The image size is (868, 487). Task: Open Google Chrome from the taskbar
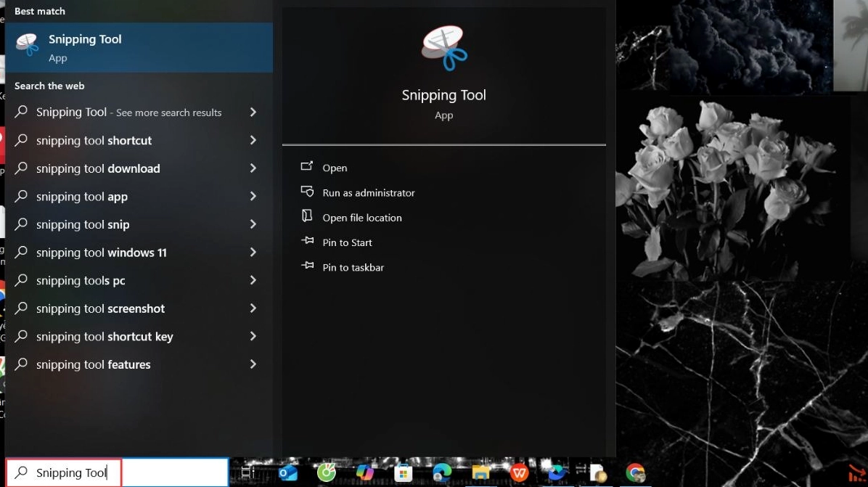(636, 472)
